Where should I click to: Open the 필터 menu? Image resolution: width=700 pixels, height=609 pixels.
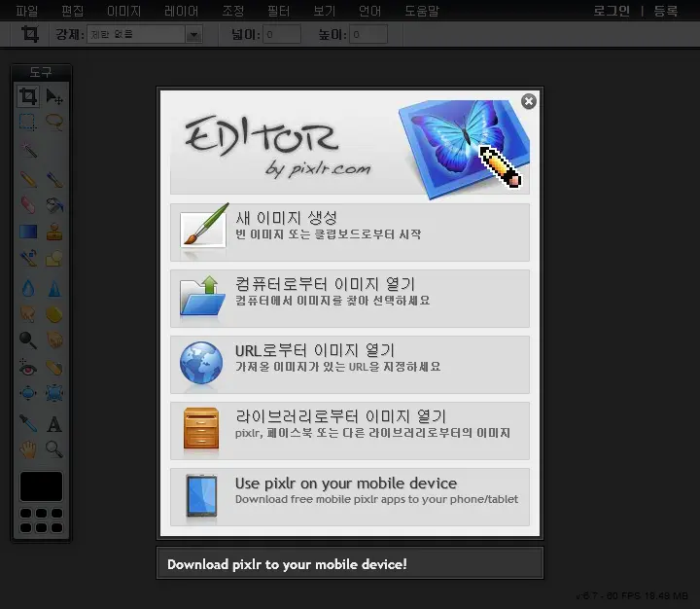point(279,11)
